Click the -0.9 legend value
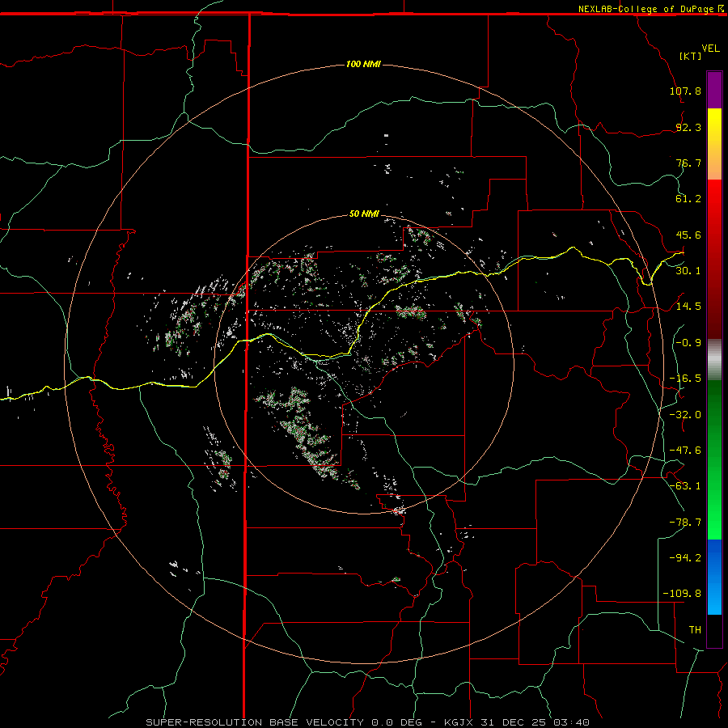 (x=688, y=343)
